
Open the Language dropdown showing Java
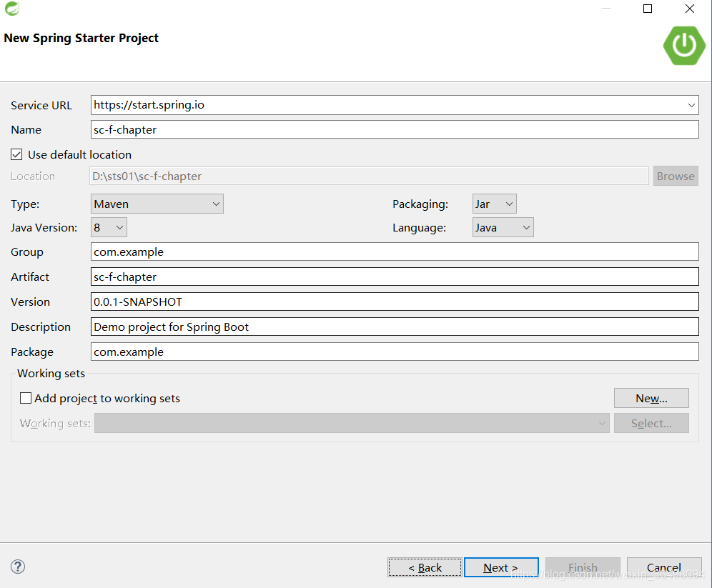click(503, 228)
